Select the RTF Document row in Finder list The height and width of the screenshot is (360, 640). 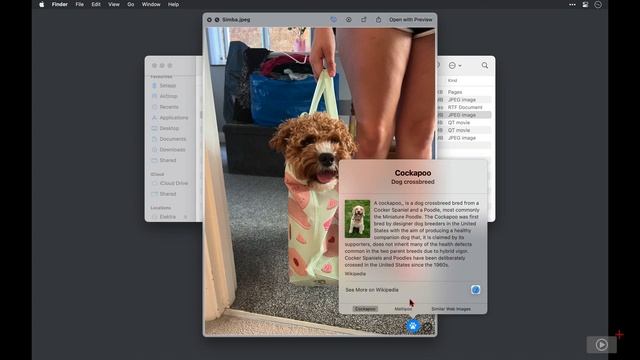coord(464,107)
